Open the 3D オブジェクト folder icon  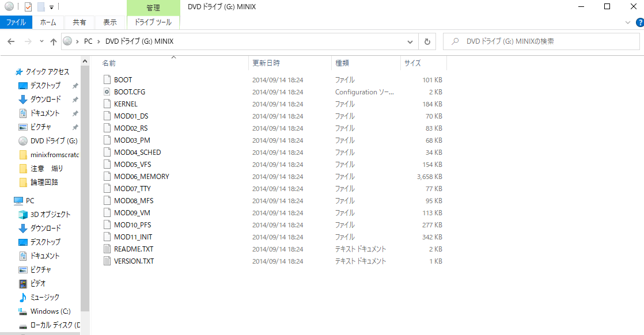point(23,214)
